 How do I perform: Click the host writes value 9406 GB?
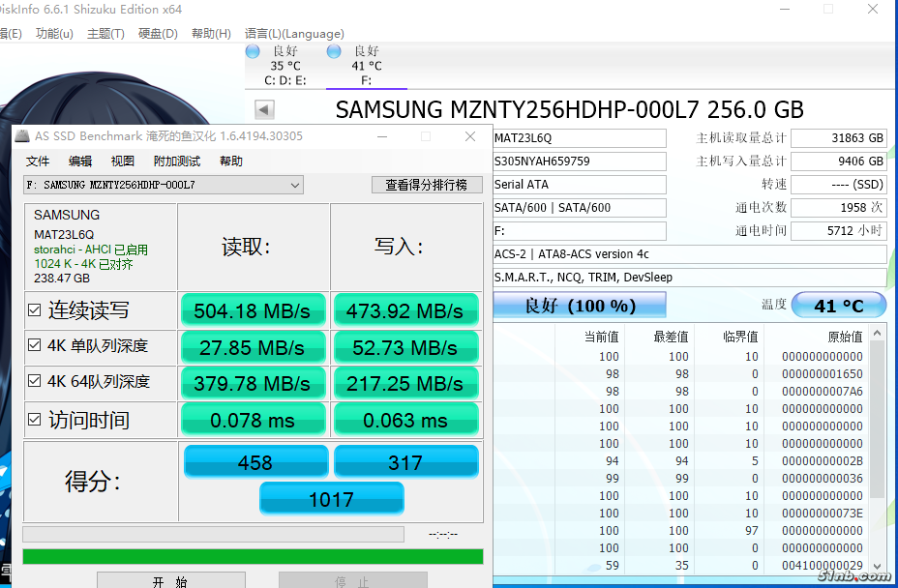click(x=839, y=161)
